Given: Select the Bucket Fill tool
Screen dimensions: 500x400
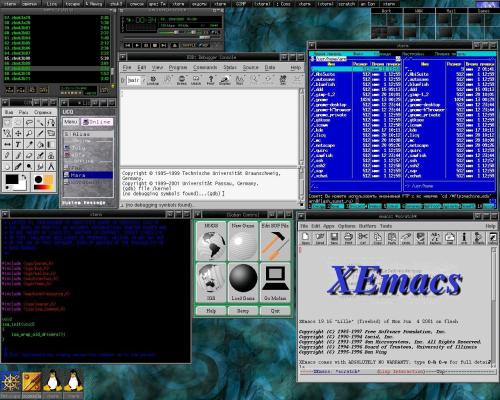Looking at the screenshot, I should click(40, 144).
